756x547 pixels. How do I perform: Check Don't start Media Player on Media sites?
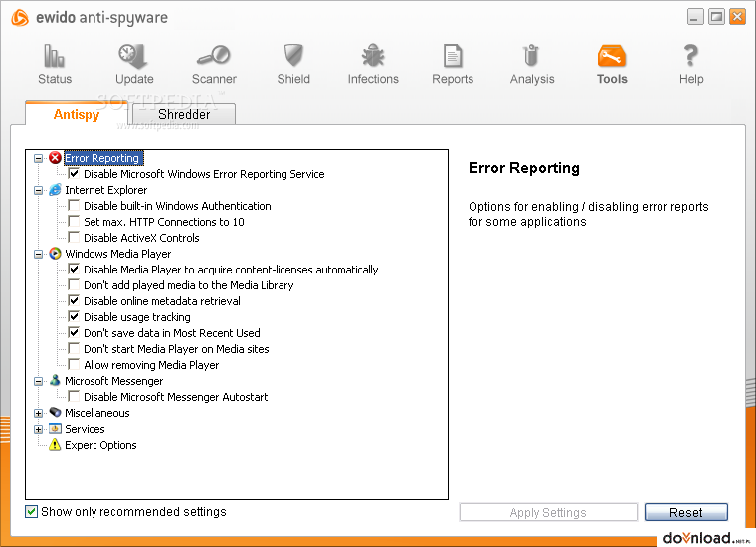(x=74, y=348)
